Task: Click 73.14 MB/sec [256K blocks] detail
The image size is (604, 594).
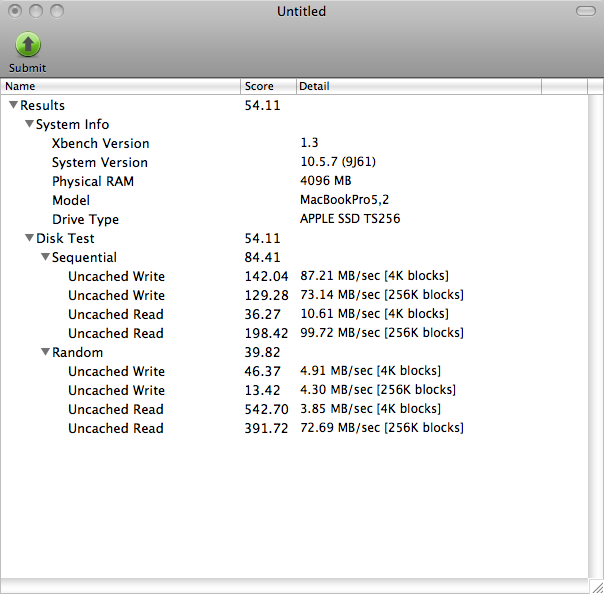Action: (x=382, y=295)
